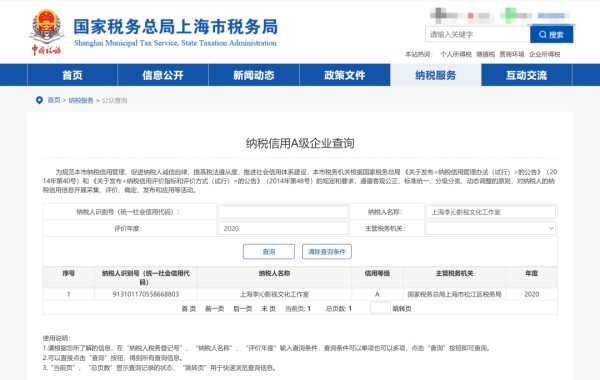Screen dimensions: 600x380
Task: Focus the 纳税人识别号 input field
Action: 283,212
